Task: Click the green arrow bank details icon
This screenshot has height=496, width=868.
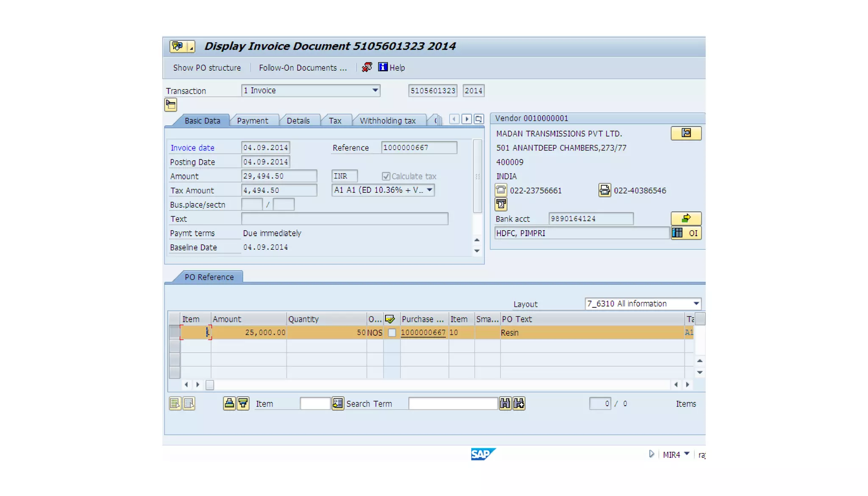Action: [686, 218]
